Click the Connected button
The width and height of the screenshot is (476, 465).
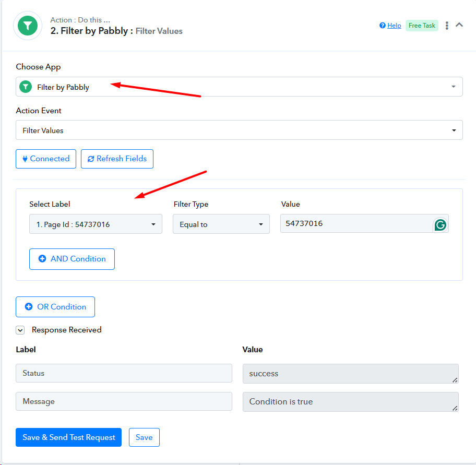[46, 159]
